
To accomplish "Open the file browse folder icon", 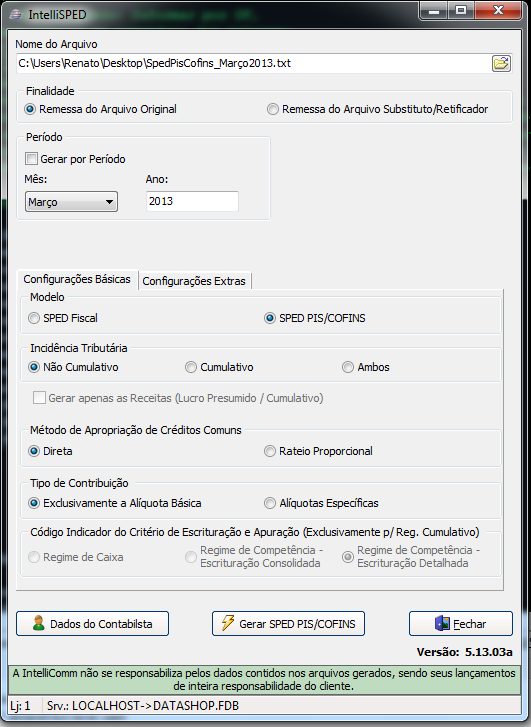I will 501,63.
